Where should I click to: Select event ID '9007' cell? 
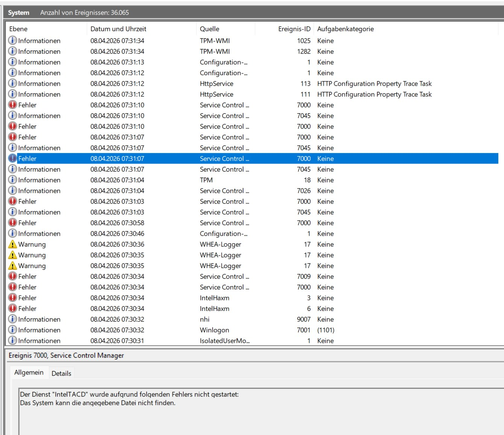pyautogui.click(x=304, y=319)
